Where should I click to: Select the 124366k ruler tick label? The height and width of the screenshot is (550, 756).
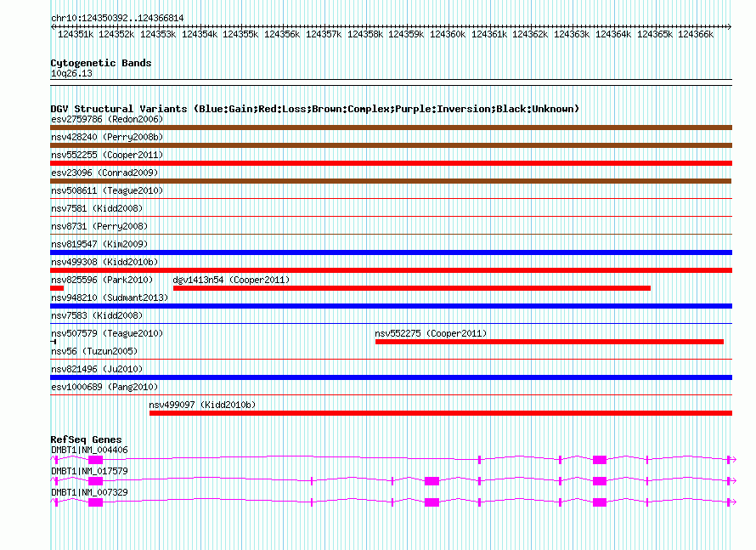(x=696, y=34)
